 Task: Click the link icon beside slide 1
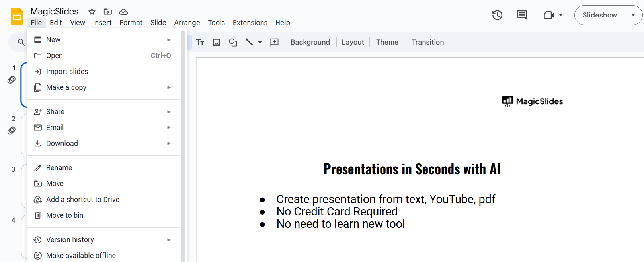pos(12,80)
